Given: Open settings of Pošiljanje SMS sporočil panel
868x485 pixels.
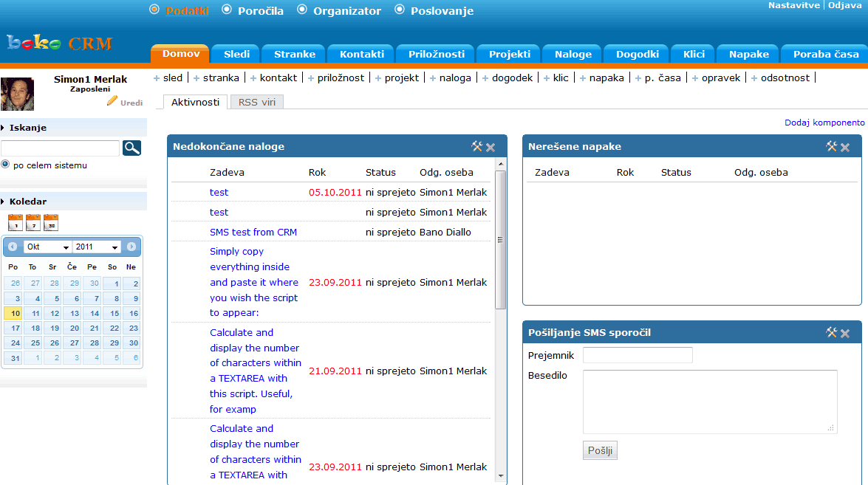Looking at the screenshot, I should pyautogui.click(x=832, y=333).
